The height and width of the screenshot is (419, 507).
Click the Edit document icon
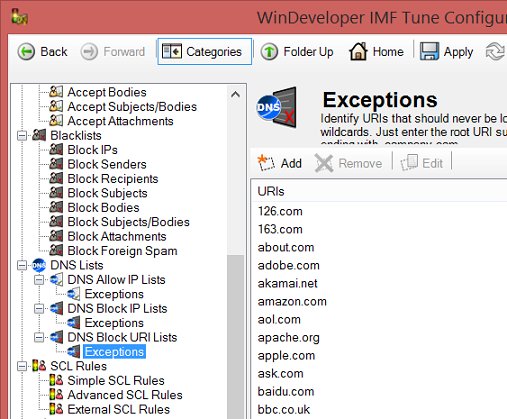409,163
